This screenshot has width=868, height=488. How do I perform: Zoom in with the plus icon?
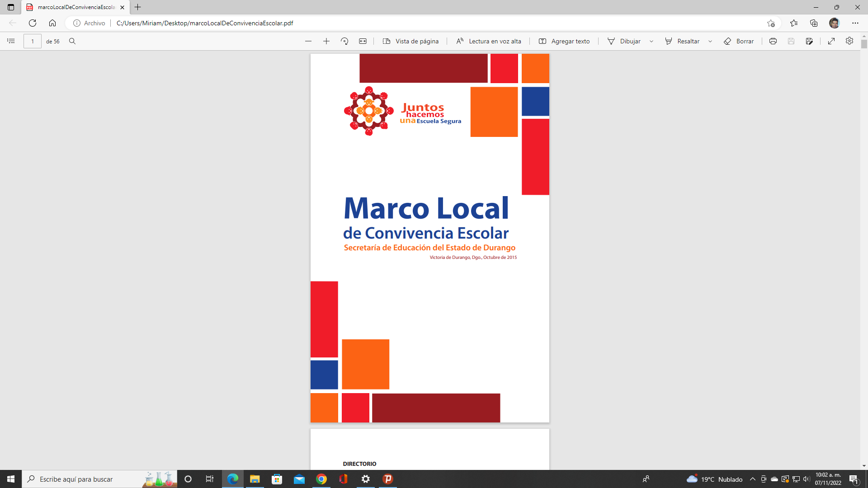click(x=326, y=41)
